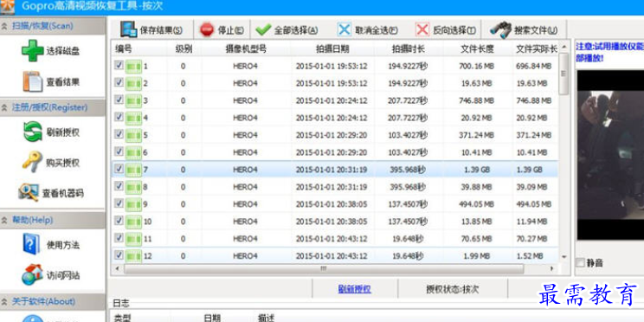Click the green video file icon in row 1
This screenshot has height=322, width=644.
(133, 66)
